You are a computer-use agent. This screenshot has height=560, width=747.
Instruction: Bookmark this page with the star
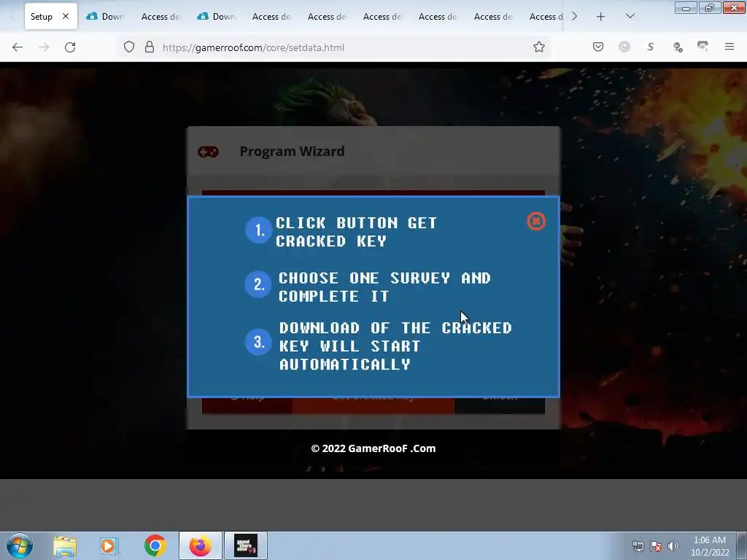pyautogui.click(x=539, y=47)
